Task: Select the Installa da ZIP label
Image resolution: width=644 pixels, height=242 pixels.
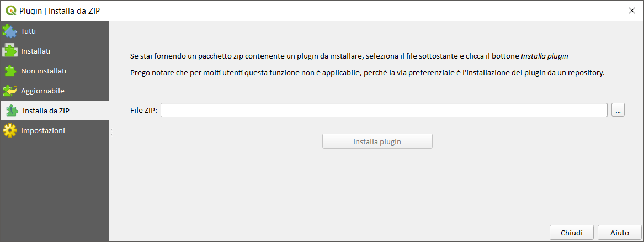Action: (x=46, y=111)
